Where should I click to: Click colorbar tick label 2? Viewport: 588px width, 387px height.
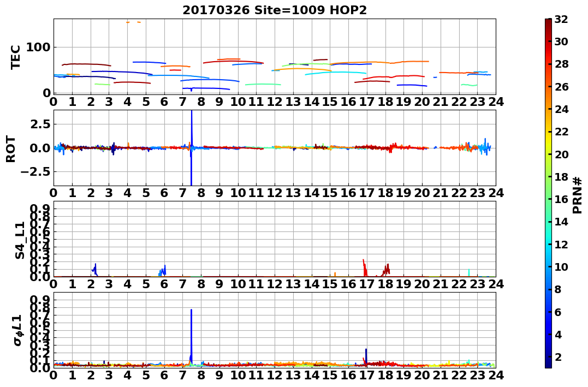click(558, 356)
